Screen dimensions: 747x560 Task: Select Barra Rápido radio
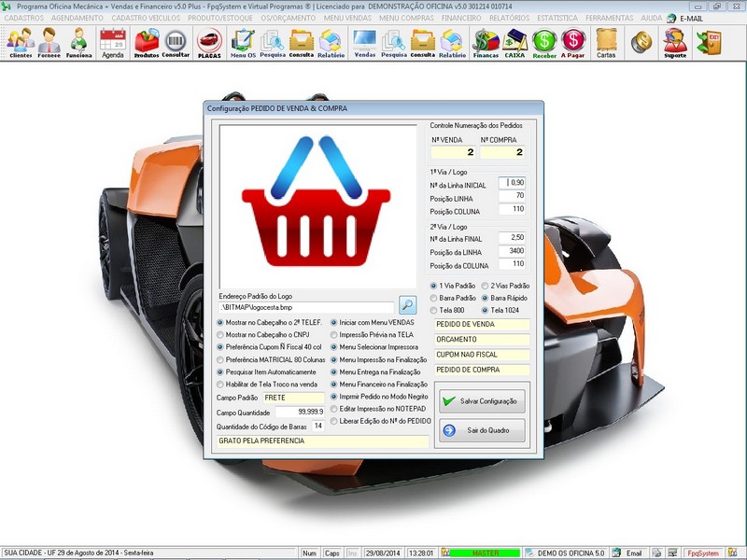coord(504,298)
